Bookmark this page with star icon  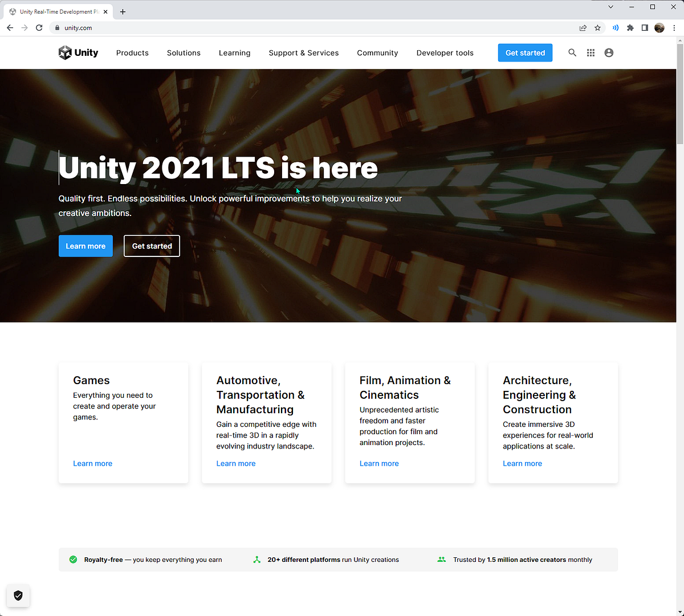(597, 27)
